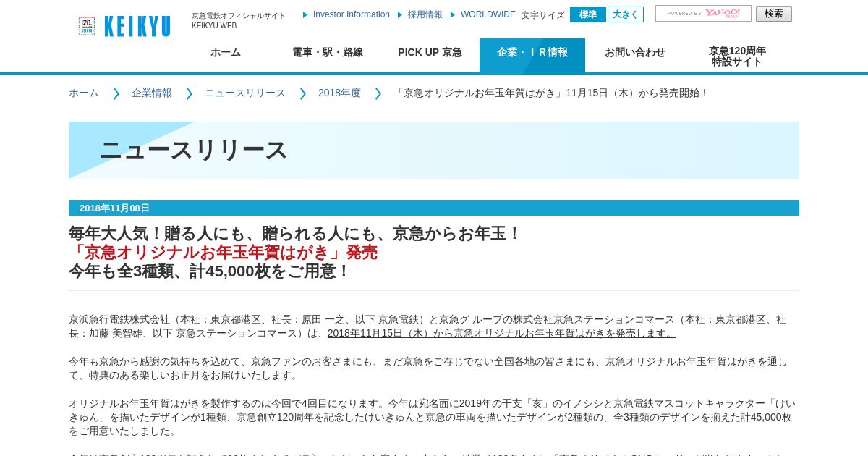This screenshot has width=868, height=456.
Task: Click the underlined 2018年11月15日 release sentence
Action: (502, 333)
